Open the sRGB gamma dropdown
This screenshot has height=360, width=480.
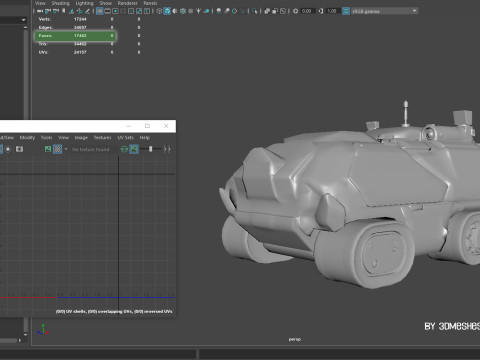[x=384, y=11]
